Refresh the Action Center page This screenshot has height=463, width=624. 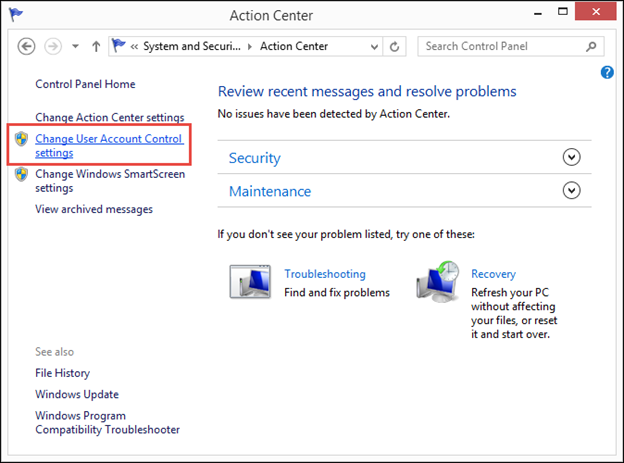click(394, 47)
